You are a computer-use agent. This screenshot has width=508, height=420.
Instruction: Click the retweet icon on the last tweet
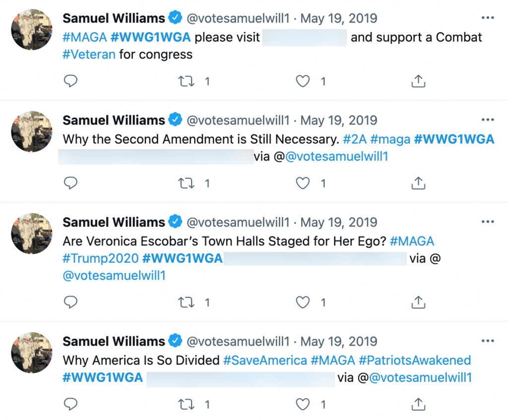[186, 404]
